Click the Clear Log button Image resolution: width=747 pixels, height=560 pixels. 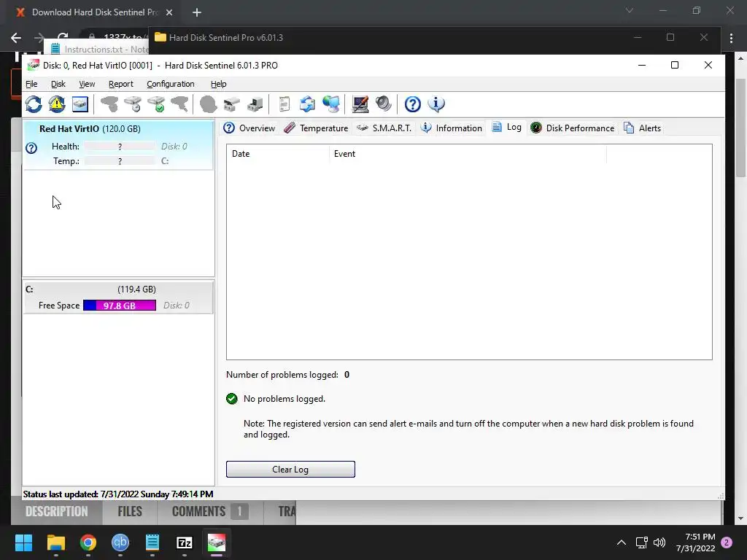290,469
